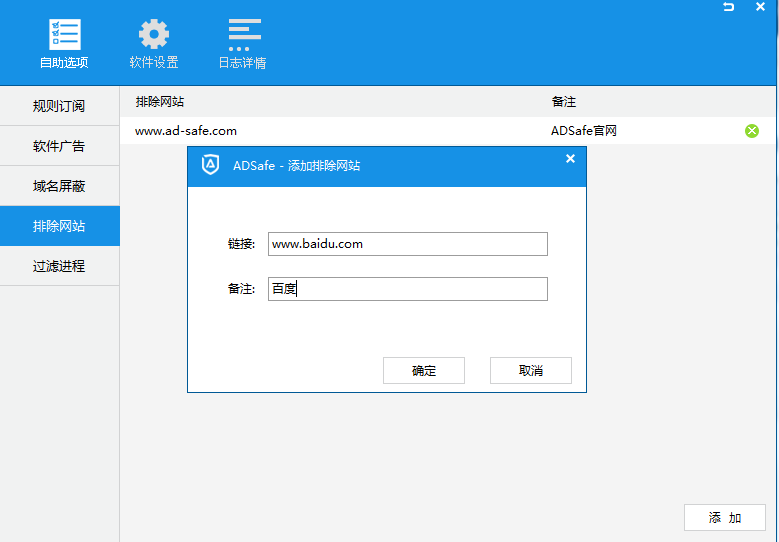Viewport: 779px width, 542px height.
Task: Click the 添 加 button
Action: (725, 518)
